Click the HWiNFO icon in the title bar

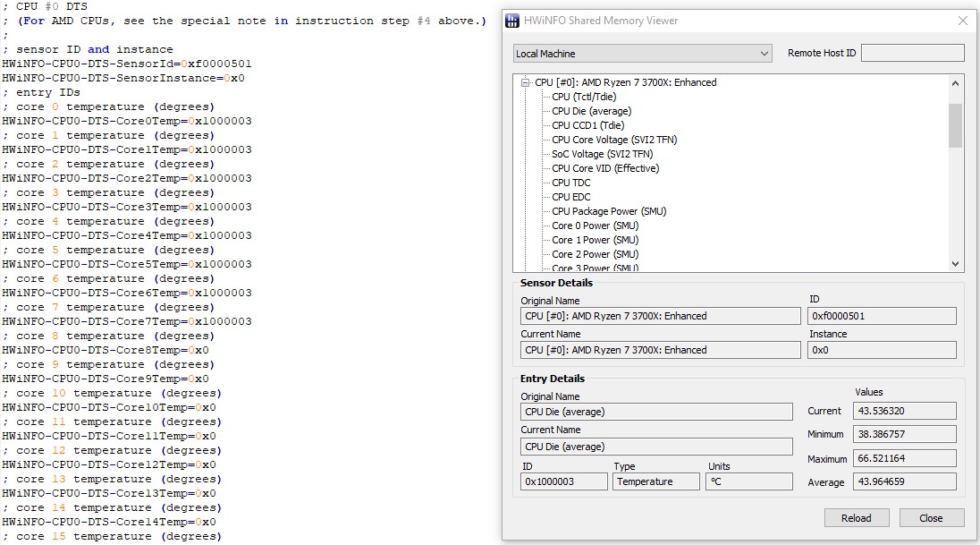click(512, 21)
